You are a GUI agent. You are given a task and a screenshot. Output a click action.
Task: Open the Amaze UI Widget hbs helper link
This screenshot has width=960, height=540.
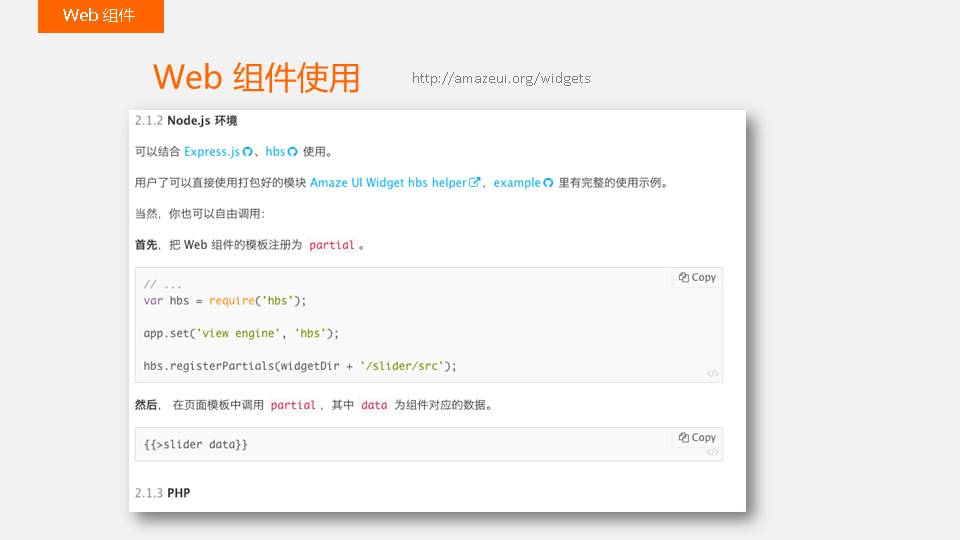pyautogui.click(x=388, y=183)
